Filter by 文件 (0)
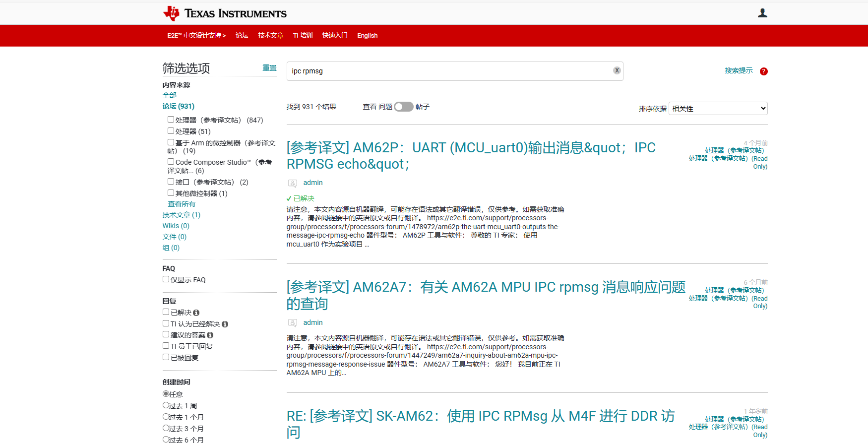 pyautogui.click(x=175, y=237)
